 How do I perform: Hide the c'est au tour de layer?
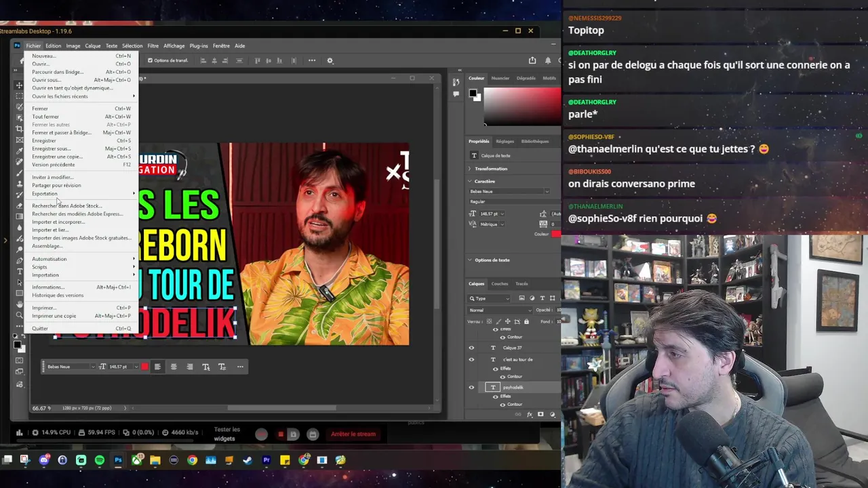[x=471, y=359]
